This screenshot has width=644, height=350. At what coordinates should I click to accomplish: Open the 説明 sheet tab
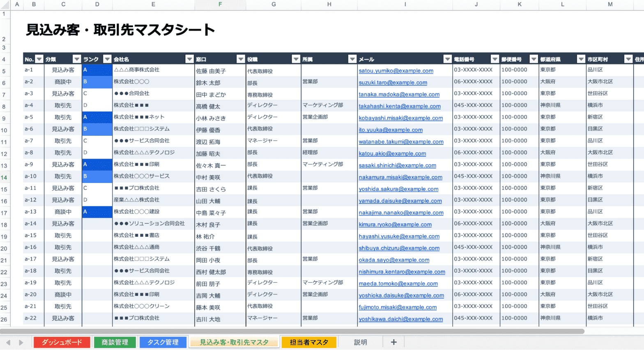point(360,342)
